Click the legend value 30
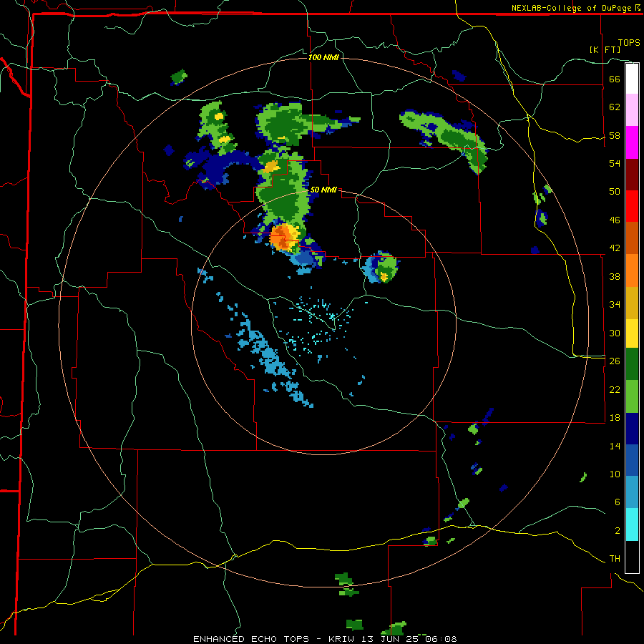 615,333
